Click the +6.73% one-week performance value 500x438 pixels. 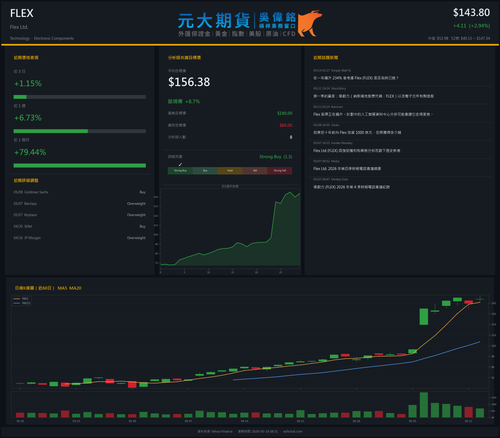pos(28,118)
